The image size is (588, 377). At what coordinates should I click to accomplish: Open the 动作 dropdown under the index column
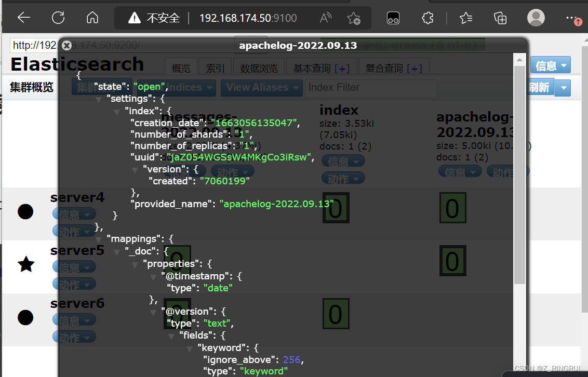coord(343,179)
